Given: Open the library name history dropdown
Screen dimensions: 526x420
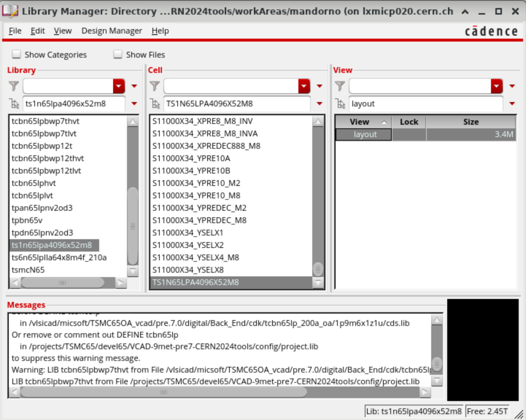Looking at the screenshot, I should [134, 104].
